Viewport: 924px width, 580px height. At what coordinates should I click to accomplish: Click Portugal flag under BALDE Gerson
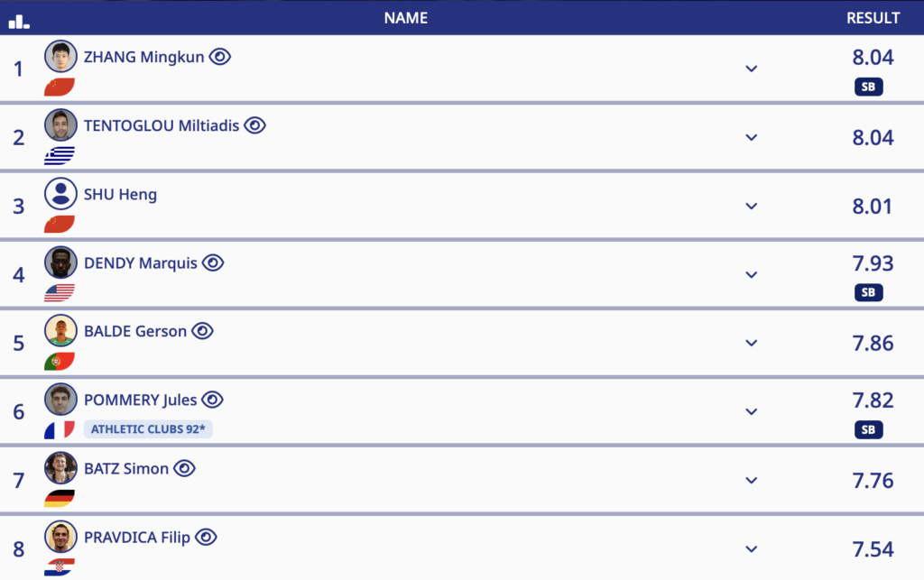(60, 362)
